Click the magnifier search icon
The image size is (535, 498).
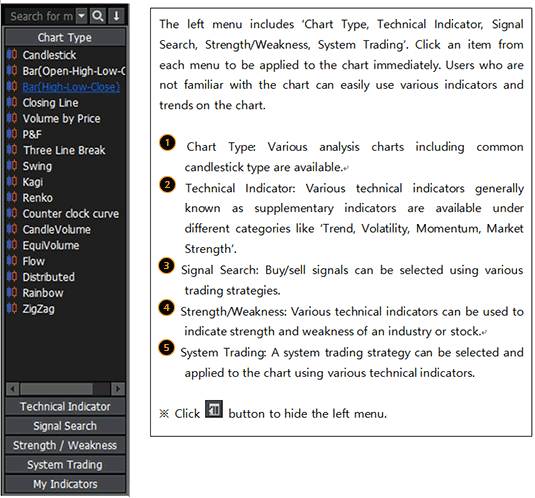tap(98, 16)
